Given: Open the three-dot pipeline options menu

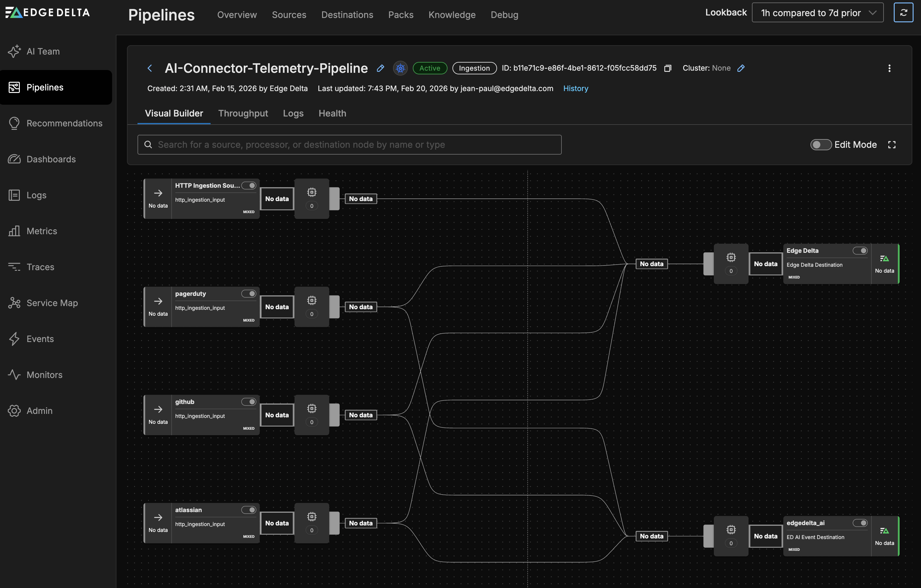Looking at the screenshot, I should (889, 68).
